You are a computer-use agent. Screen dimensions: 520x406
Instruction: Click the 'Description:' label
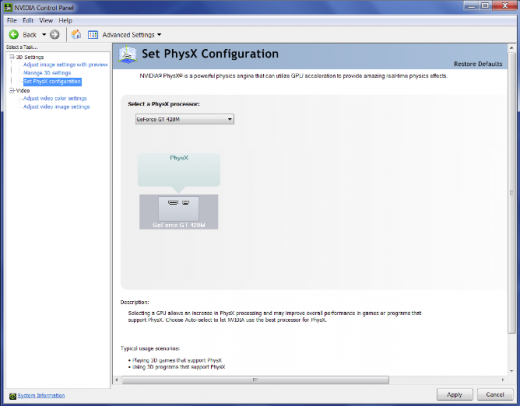tap(135, 302)
